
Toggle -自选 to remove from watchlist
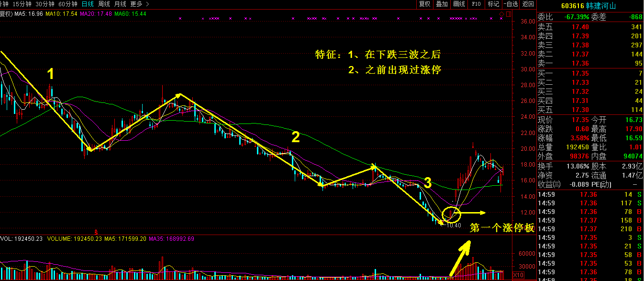[x=511, y=4]
